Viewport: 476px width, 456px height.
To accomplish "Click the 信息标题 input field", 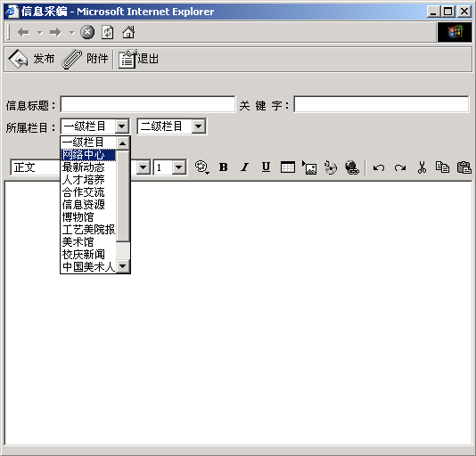I will pyautogui.click(x=148, y=104).
